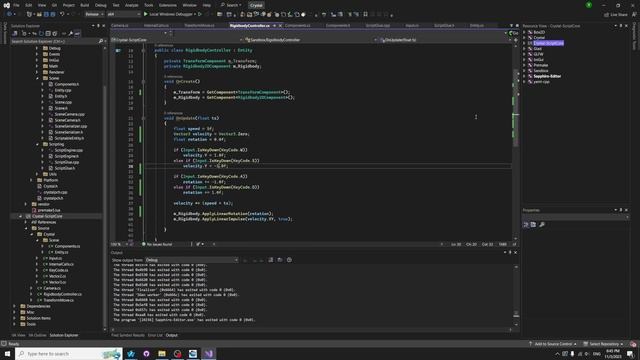Switch to the InternalCalls.cs editor tab
640x360 pixels.
[156, 25]
